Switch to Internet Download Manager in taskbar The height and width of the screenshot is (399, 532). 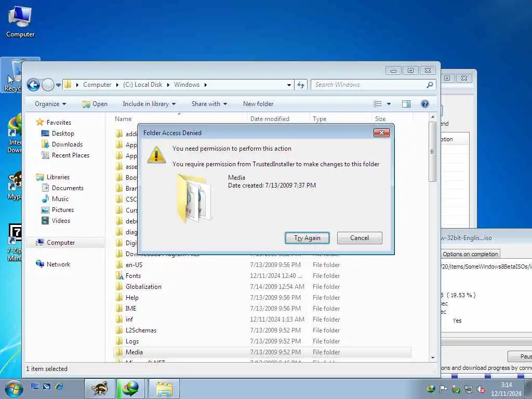click(x=130, y=389)
